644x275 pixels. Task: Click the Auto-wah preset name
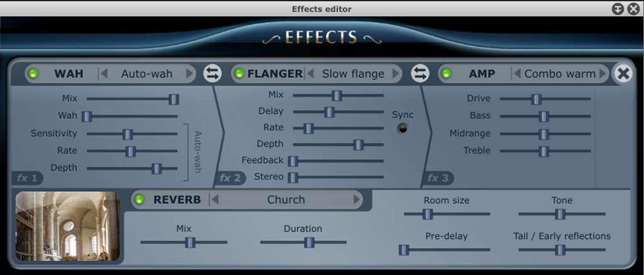[147, 74]
